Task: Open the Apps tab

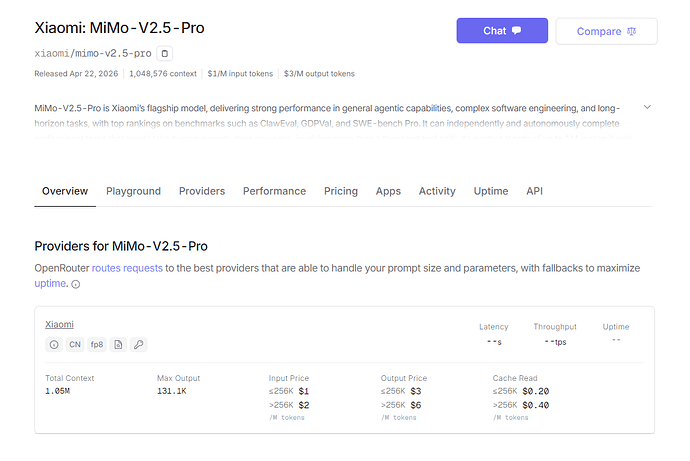Action: click(x=388, y=191)
